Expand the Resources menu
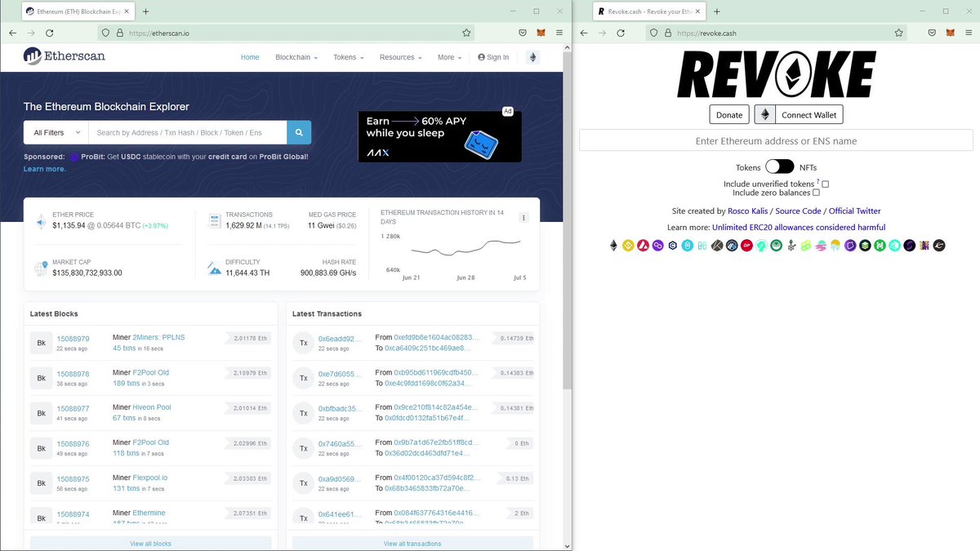The height and width of the screenshot is (551, 980). tap(401, 57)
